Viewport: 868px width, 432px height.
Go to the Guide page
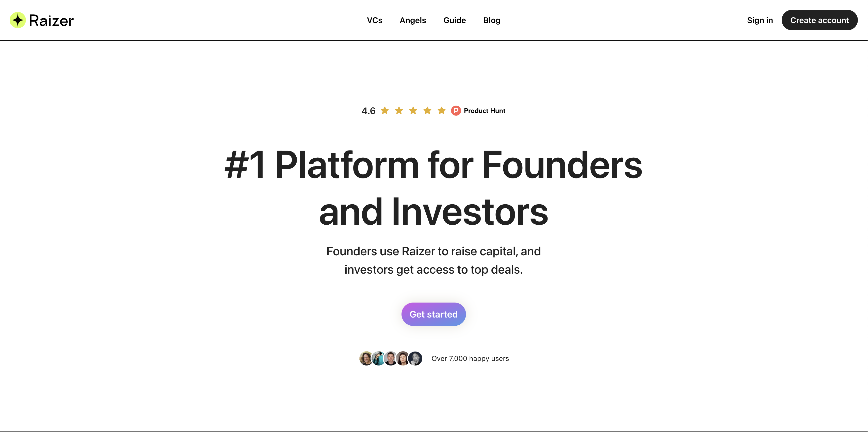click(x=455, y=20)
